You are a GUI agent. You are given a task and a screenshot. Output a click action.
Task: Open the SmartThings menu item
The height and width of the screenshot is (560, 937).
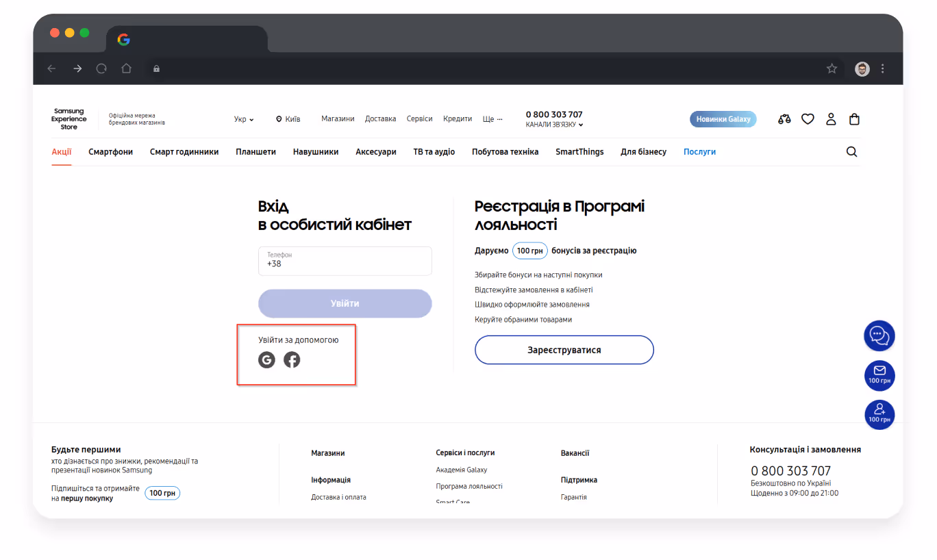coord(579,152)
